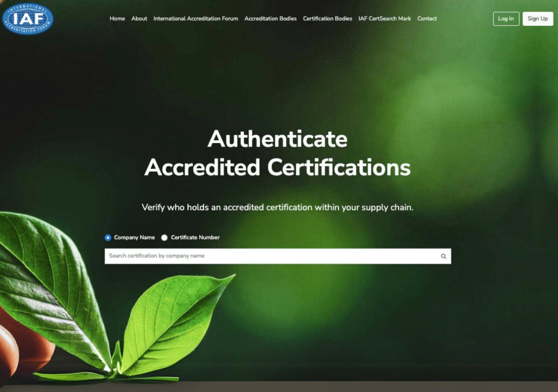558x392 pixels.
Task: Open the Contact page
Action: point(427,19)
